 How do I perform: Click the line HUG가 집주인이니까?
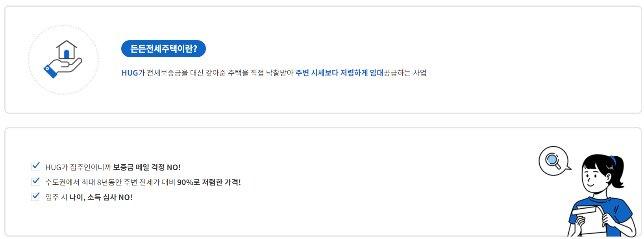78,167
